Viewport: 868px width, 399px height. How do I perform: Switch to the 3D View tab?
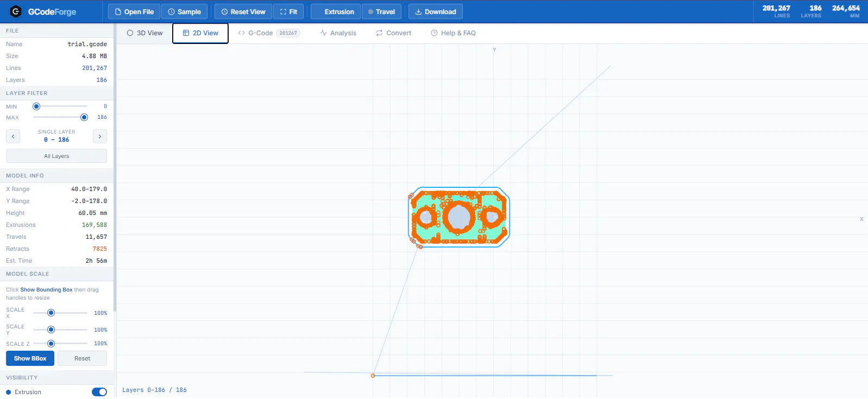pyautogui.click(x=144, y=33)
